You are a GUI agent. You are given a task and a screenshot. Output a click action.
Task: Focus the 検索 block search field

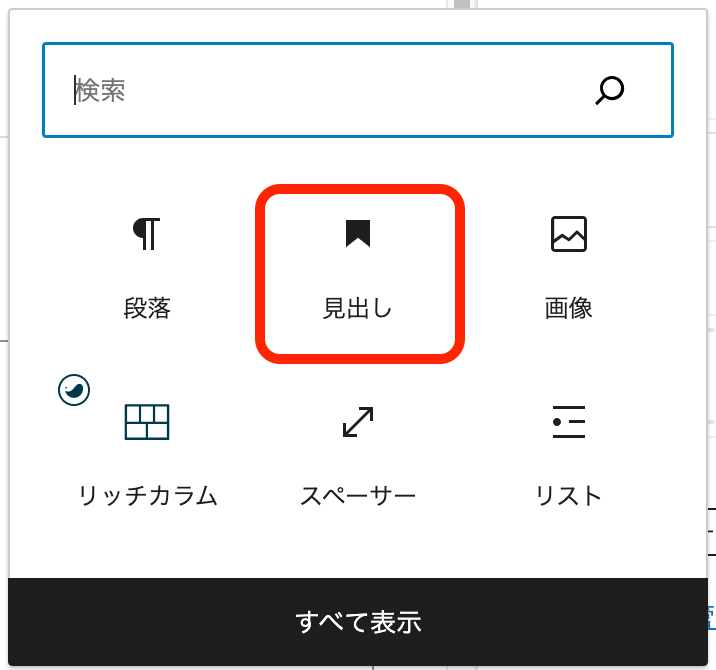pos(358,90)
